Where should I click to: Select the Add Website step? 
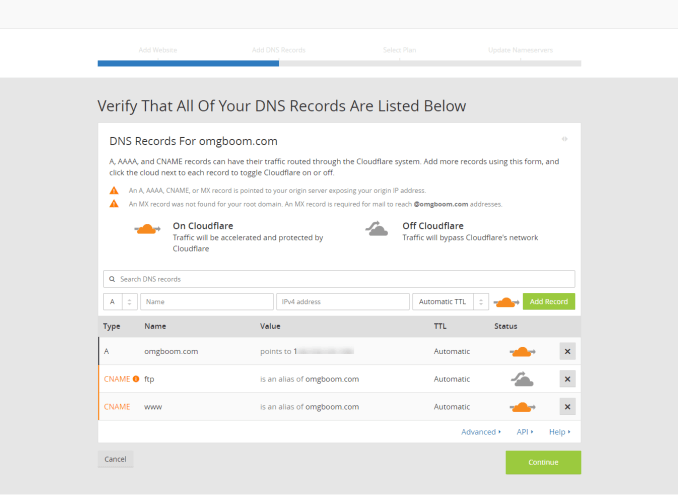[158, 50]
